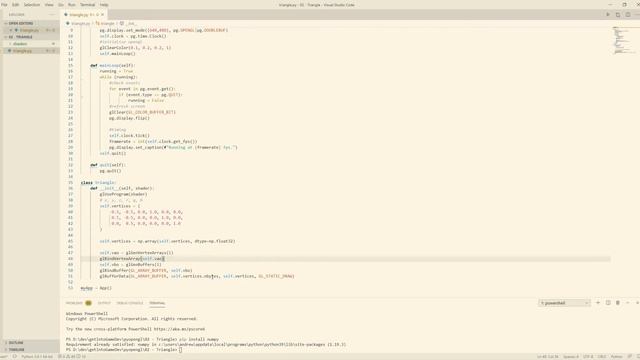Click the glBindVertexArray(self.vao) line

pos(131,259)
